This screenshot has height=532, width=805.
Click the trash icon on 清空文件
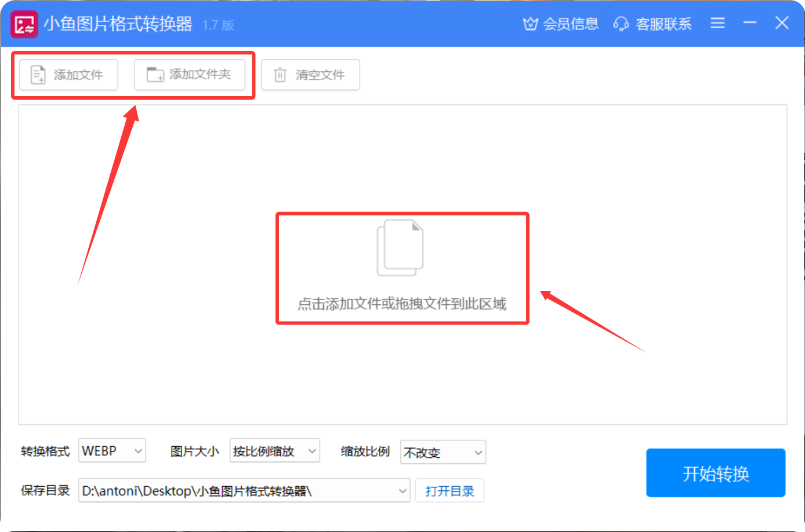(x=280, y=75)
